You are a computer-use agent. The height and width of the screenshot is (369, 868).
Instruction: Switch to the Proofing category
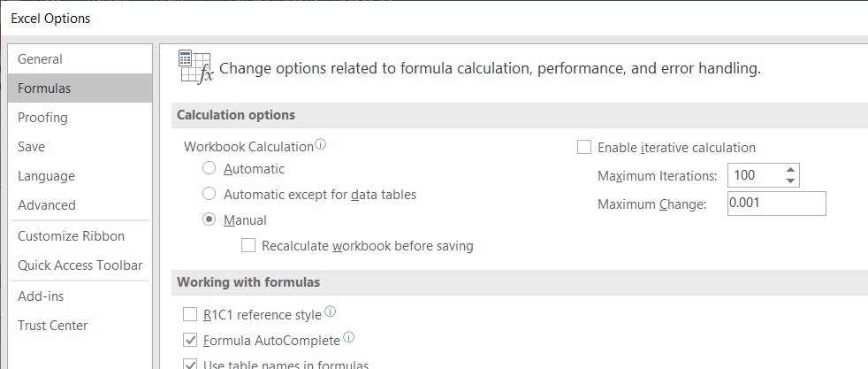click(42, 118)
